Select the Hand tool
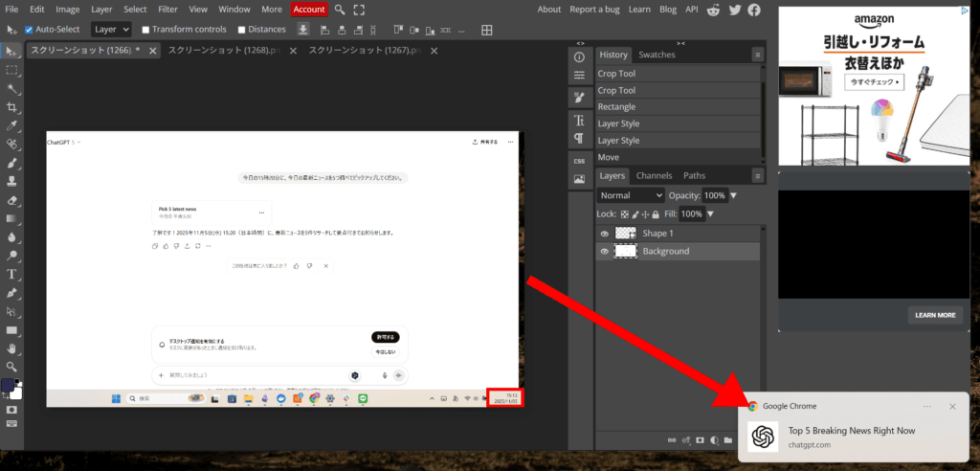Viewport: 980px width, 471px height. (11, 348)
